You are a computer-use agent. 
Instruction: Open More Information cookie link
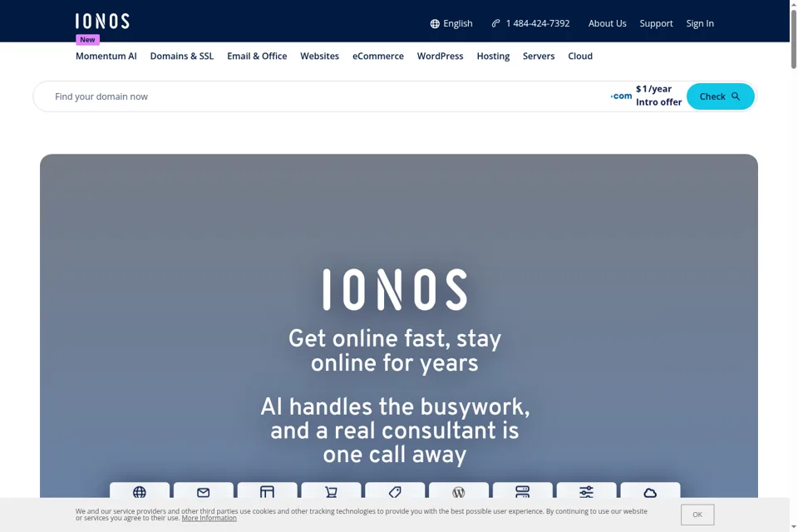pyautogui.click(x=209, y=518)
